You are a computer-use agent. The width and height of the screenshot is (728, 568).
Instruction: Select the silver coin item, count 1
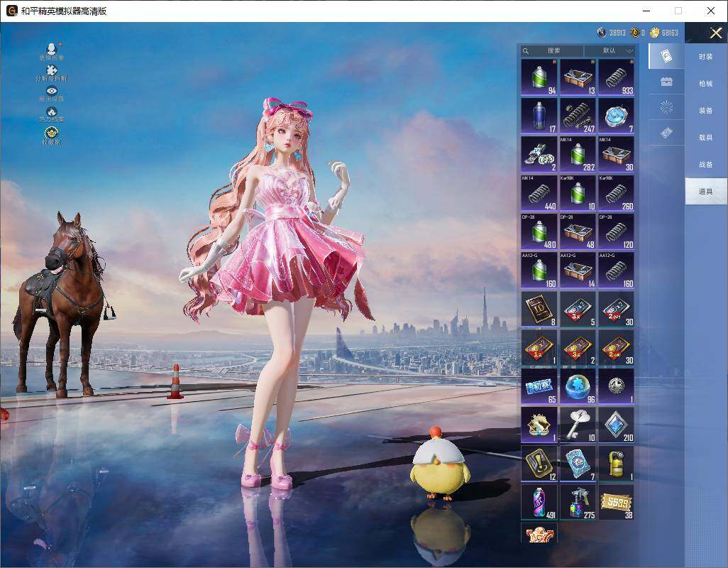pyautogui.click(x=616, y=386)
